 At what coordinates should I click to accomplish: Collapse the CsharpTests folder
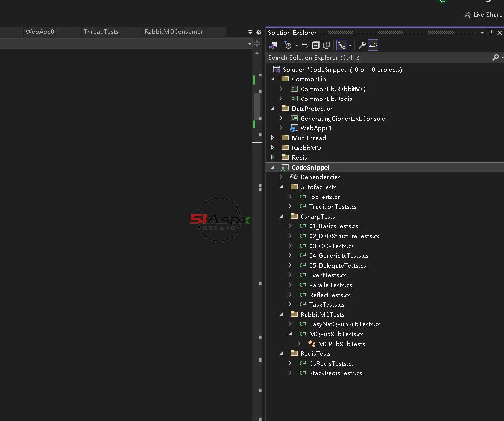[281, 217]
